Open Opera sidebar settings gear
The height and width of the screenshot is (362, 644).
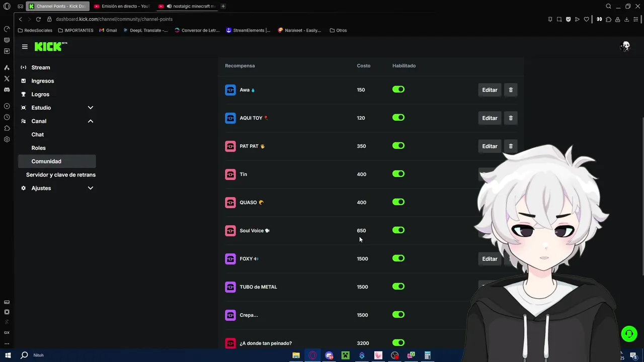(7, 139)
